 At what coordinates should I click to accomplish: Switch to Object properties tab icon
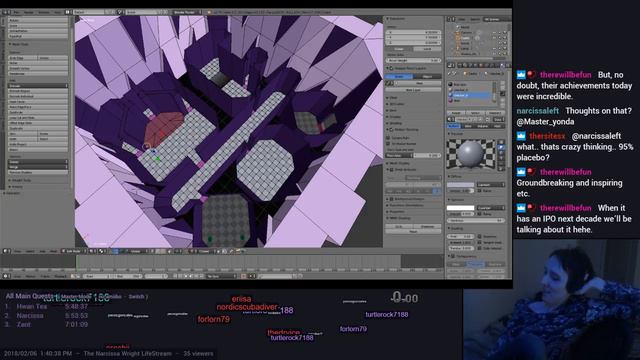coord(481,65)
